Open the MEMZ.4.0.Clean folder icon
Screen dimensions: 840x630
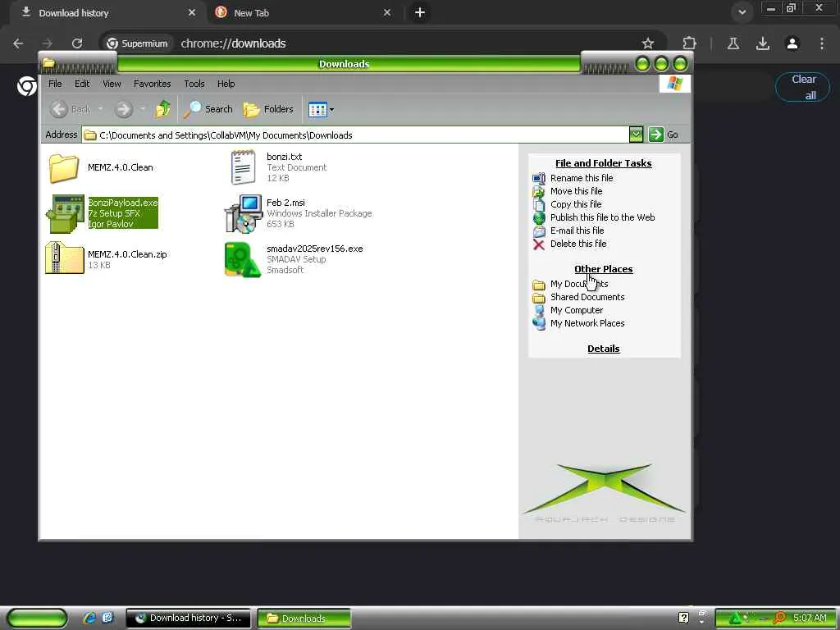click(x=64, y=167)
